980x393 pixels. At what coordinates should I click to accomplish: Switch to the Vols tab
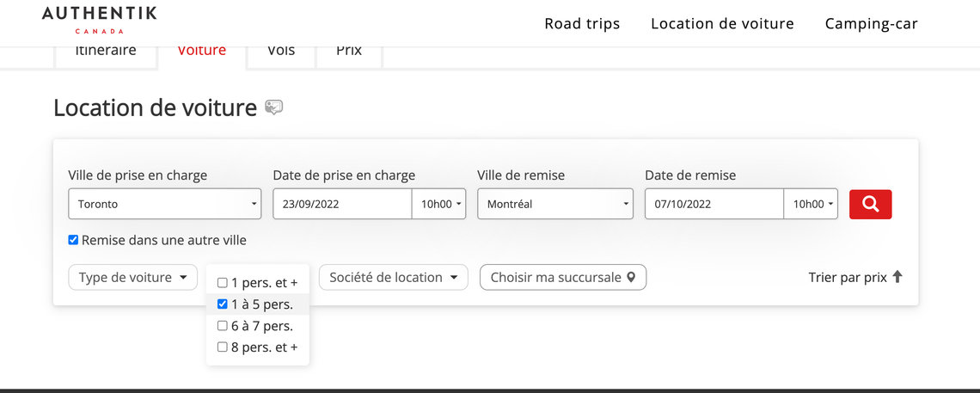click(281, 51)
